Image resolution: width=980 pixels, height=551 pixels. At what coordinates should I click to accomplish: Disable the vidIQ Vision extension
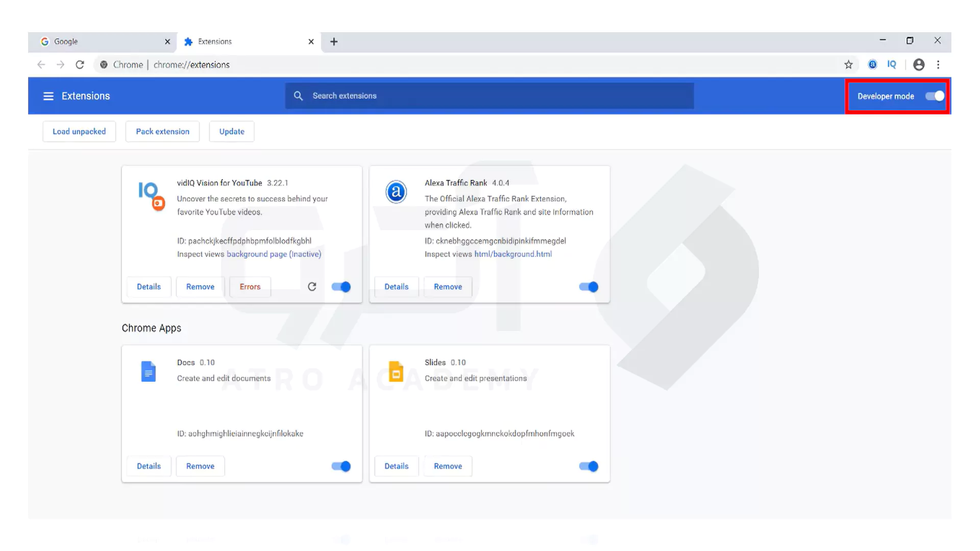point(341,287)
